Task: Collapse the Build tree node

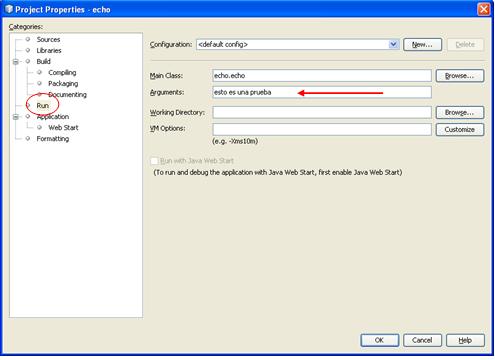Action: (x=16, y=62)
